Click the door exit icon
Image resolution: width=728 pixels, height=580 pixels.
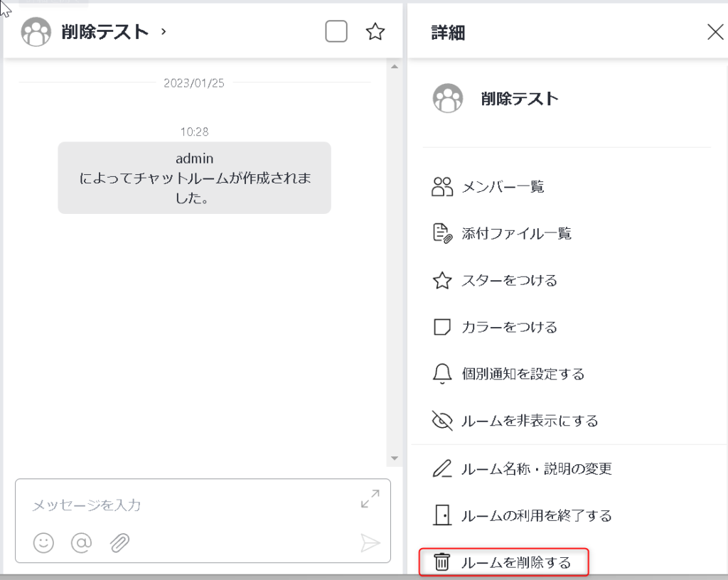click(x=442, y=515)
